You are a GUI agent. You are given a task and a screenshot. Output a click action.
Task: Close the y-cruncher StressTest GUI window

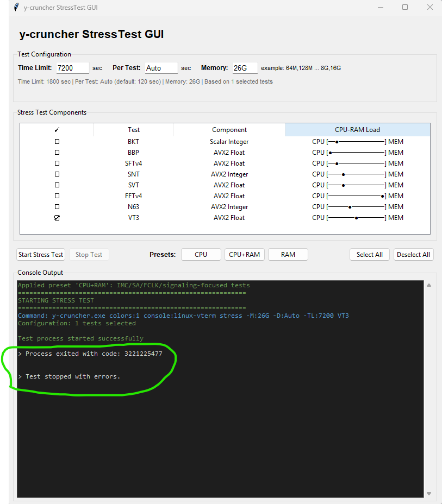(430, 7)
